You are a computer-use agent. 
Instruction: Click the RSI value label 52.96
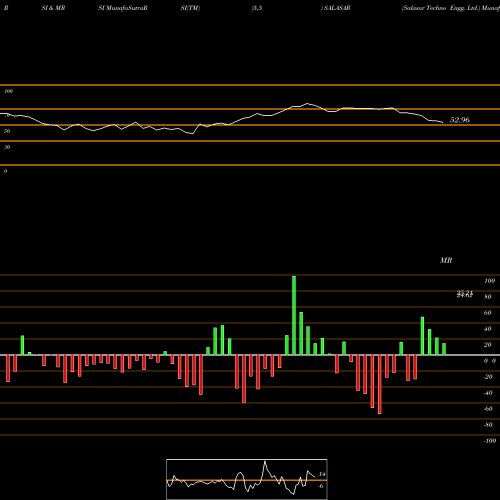[x=460, y=120]
